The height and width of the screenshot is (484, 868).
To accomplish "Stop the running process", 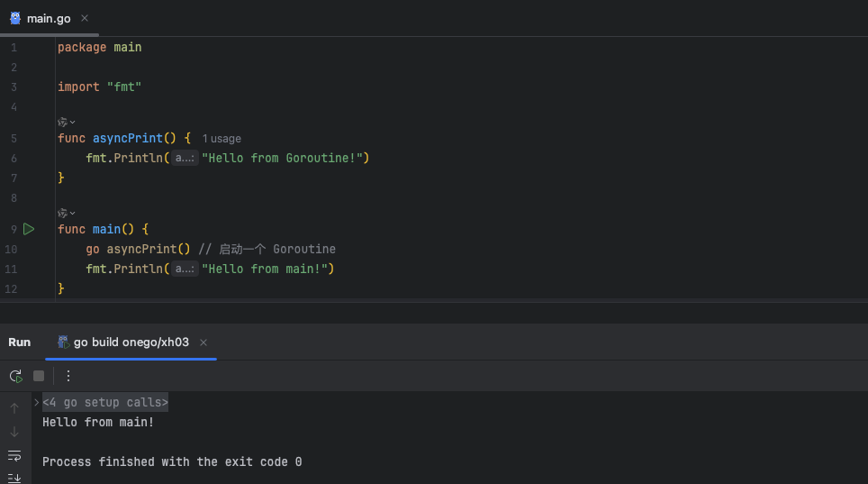I will click(x=39, y=376).
